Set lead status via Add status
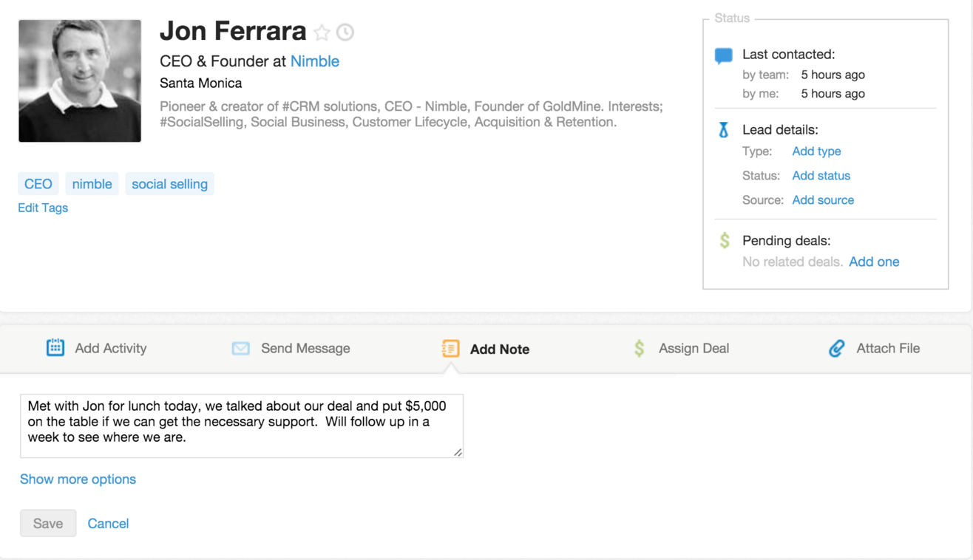Screen dimensions: 973x560 point(821,176)
